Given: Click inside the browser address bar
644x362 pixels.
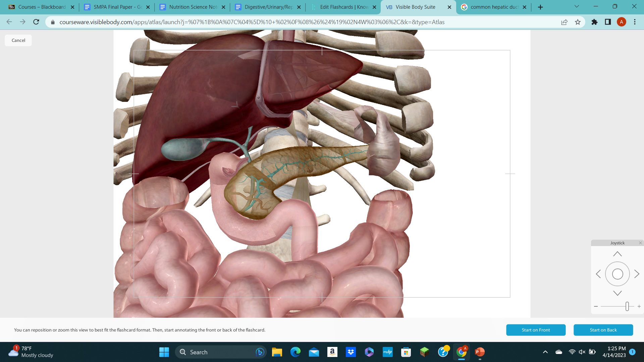Looking at the screenshot, I should click(x=235, y=22).
